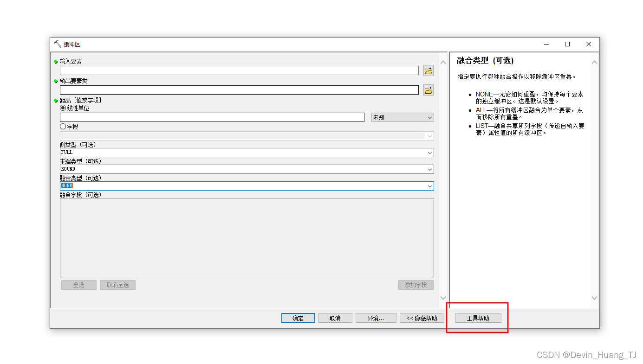
Task: Browse for 输出要素类 with folder icon
Action: pyautogui.click(x=428, y=90)
